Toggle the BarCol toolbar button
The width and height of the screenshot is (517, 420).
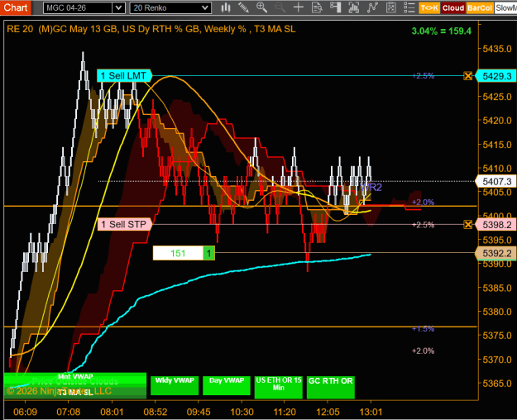click(x=480, y=8)
